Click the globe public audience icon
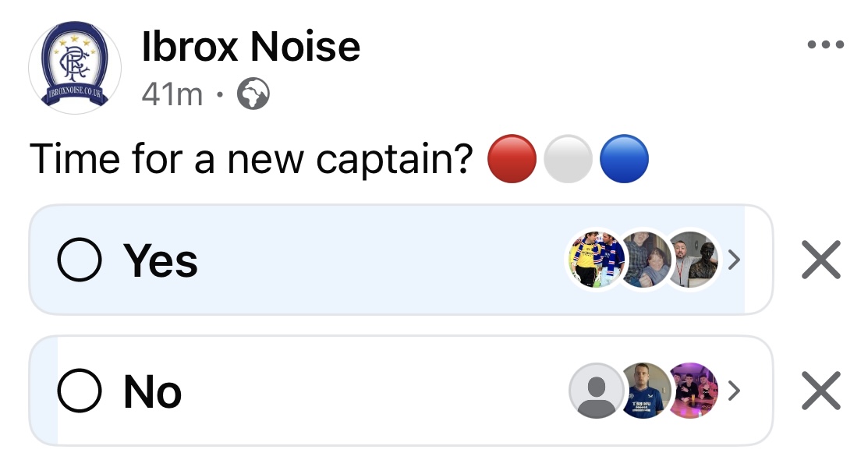The width and height of the screenshot is (868, 460). [x=253, y=94]
